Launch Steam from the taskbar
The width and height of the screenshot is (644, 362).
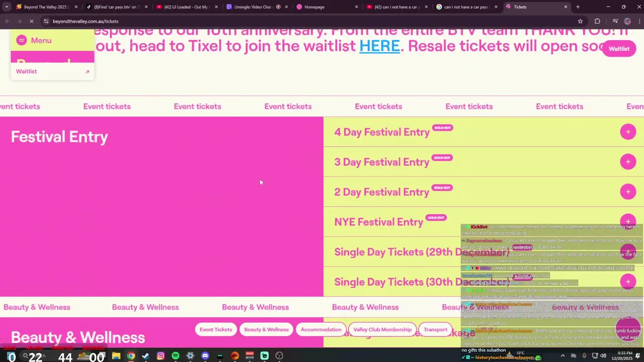click(146, 356)
